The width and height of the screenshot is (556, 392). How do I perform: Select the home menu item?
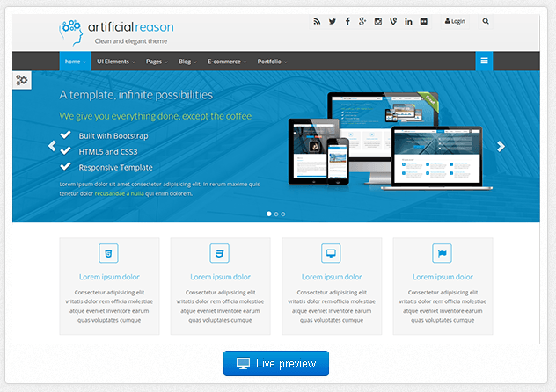[x=75, y=62]
